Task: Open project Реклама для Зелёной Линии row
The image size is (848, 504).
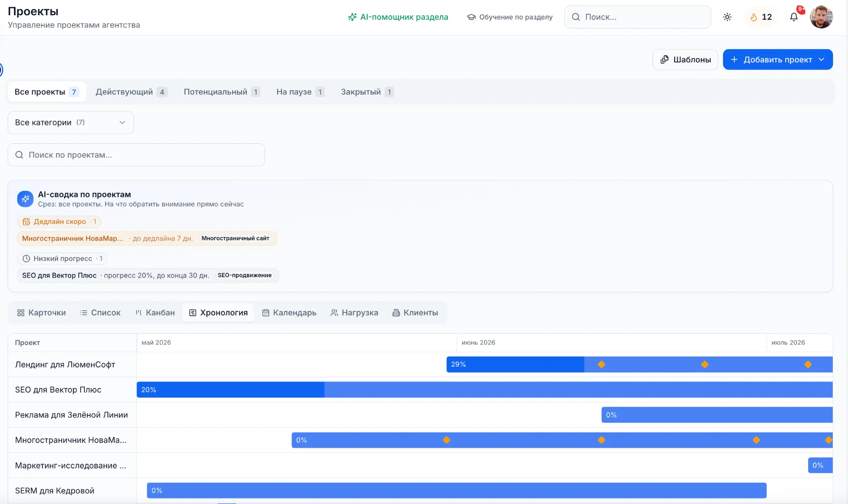Action: point(71,415)
